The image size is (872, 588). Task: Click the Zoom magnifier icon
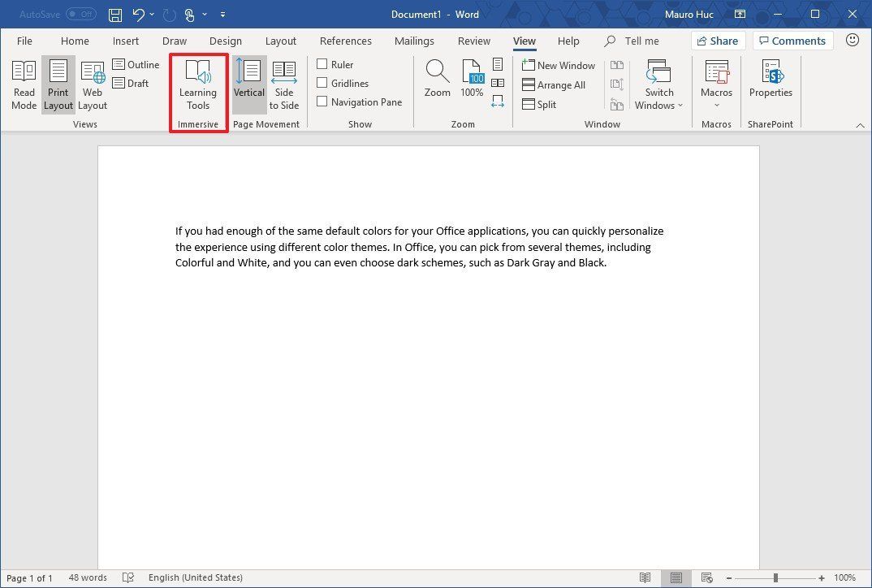437,77
